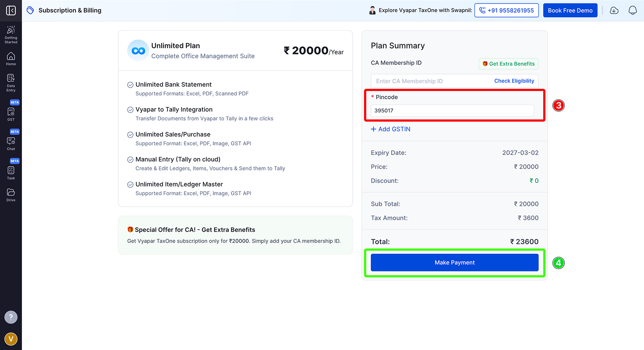
Task: Click the Total value ₹ 23600
Action: coord(524,241)
